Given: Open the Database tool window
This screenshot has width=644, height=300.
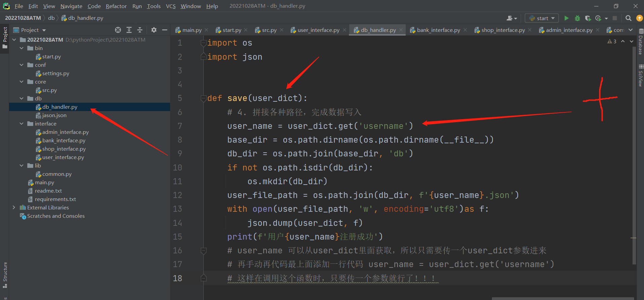Looking at the screenshot, I should pos(640,42).
